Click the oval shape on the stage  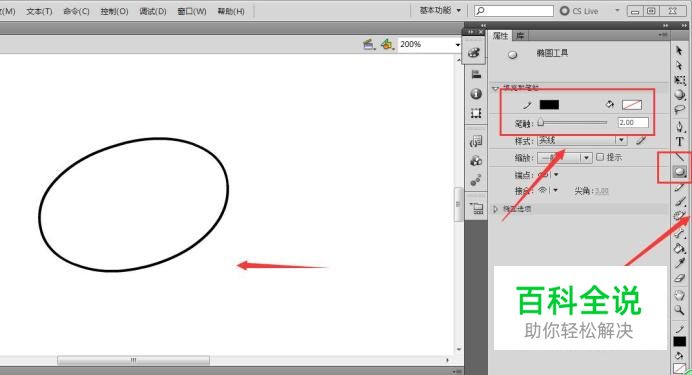133,204
